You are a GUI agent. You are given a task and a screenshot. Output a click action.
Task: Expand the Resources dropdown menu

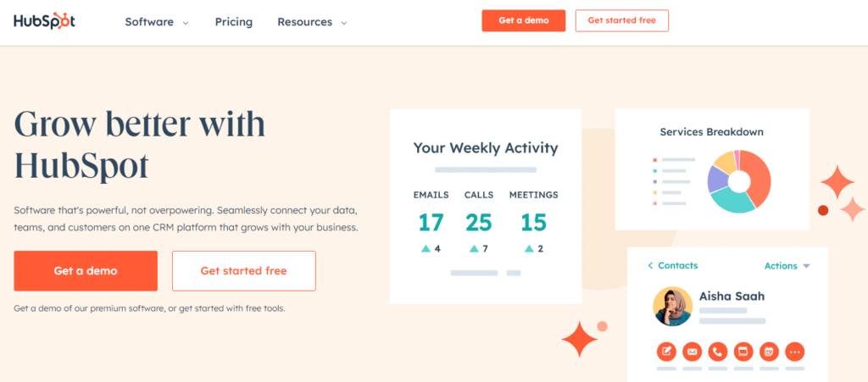(x=312, y=22)
